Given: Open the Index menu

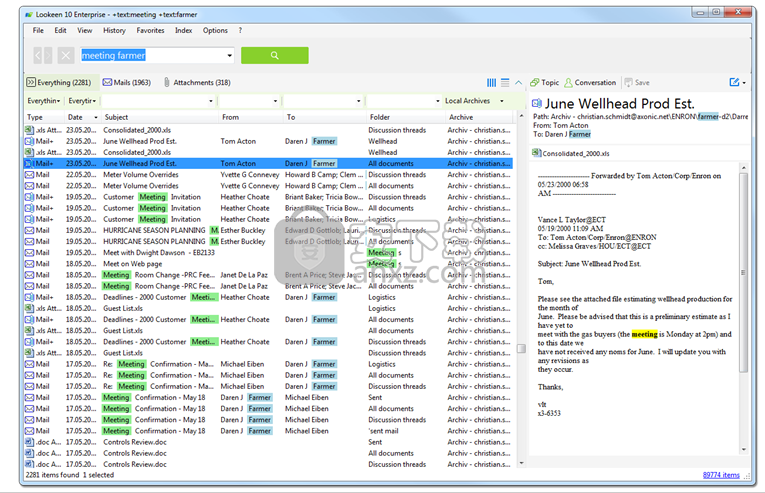Looking at the screenshot, I should pos(183,30).
